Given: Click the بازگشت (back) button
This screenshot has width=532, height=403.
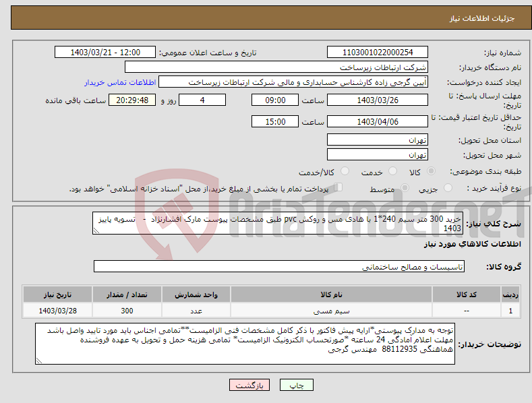Looking at the screenshot, I should pos(249,385).
